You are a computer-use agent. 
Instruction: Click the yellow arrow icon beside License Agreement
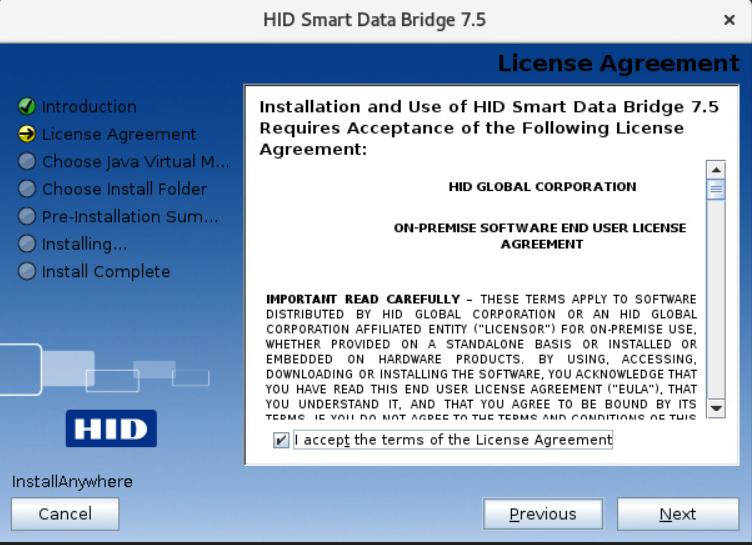point(27,134)
